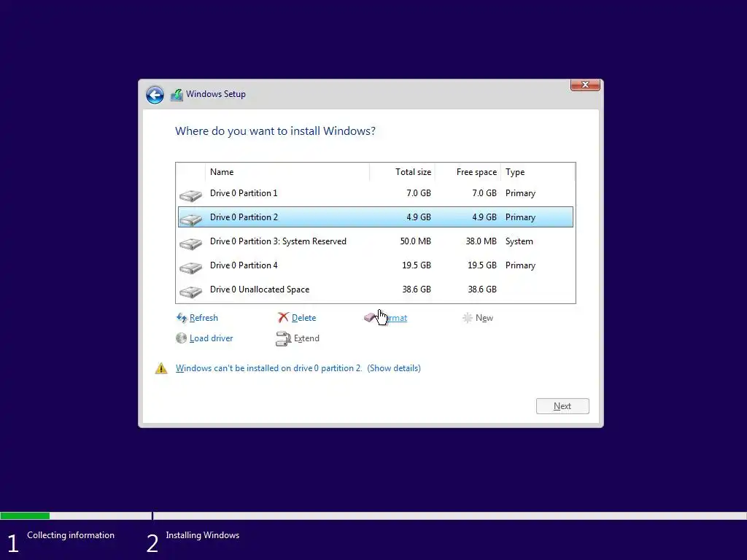The width and height of the screenshot is (747, 560).
Task: Click the 50.0 MB total size value
Action: 415,241
